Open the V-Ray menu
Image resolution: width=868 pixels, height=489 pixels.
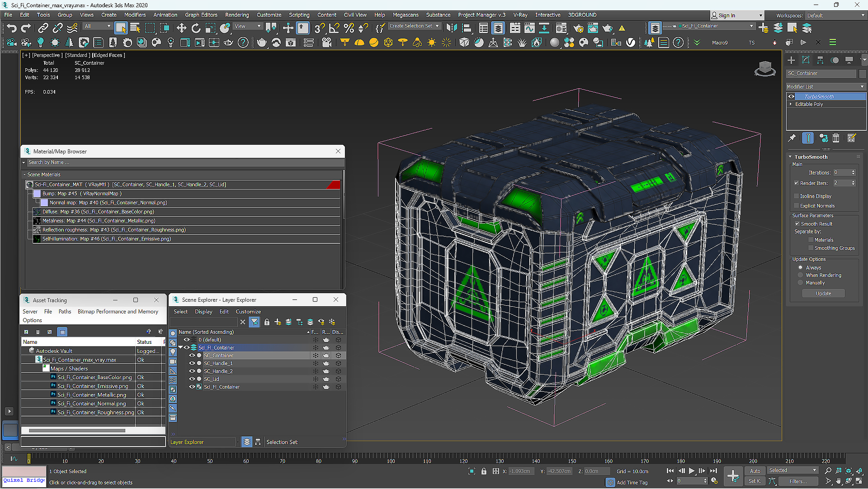pyautogui.click(x=520, y=15)
